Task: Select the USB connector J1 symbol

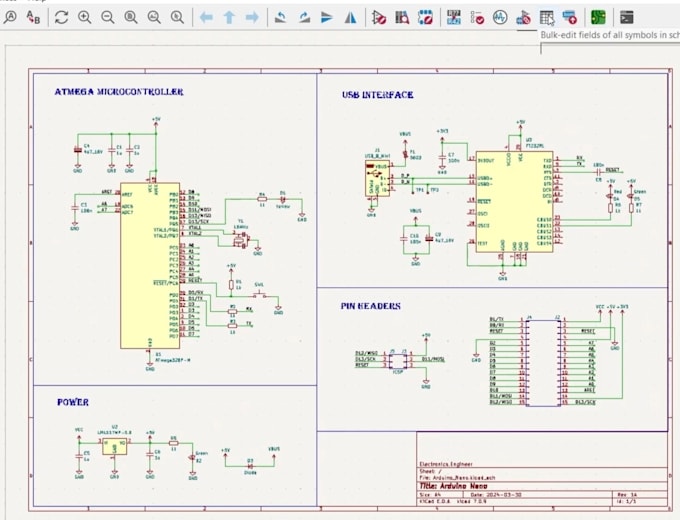Action: pos(377,178)
